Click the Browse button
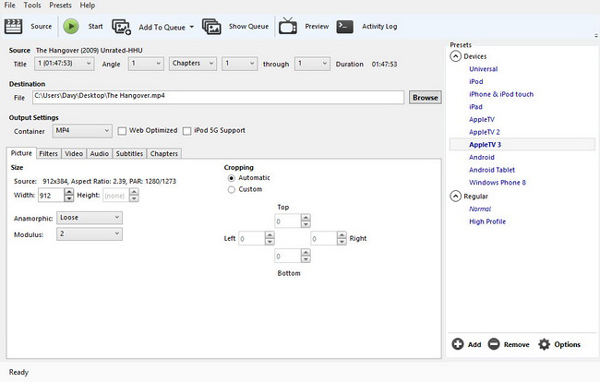 425,97
